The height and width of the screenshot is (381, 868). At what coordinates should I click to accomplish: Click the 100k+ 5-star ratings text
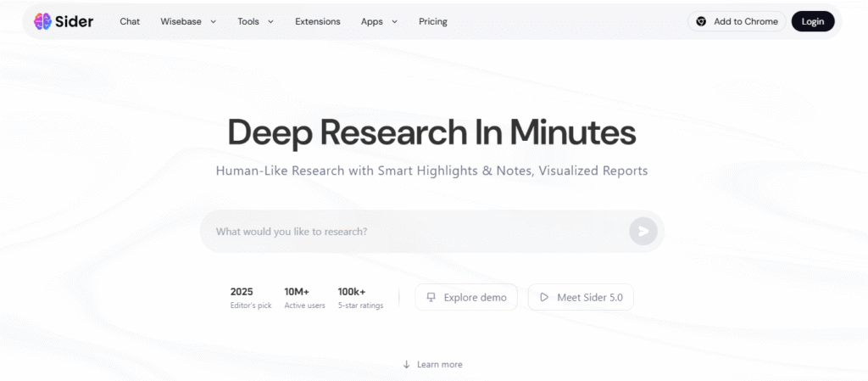[360, 298]
